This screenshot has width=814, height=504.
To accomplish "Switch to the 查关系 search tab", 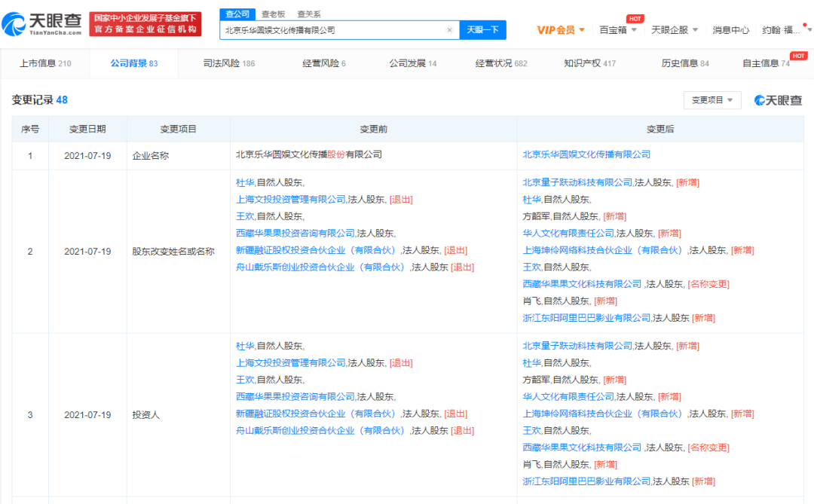I will pyautogui.click(x=308, y=14).
